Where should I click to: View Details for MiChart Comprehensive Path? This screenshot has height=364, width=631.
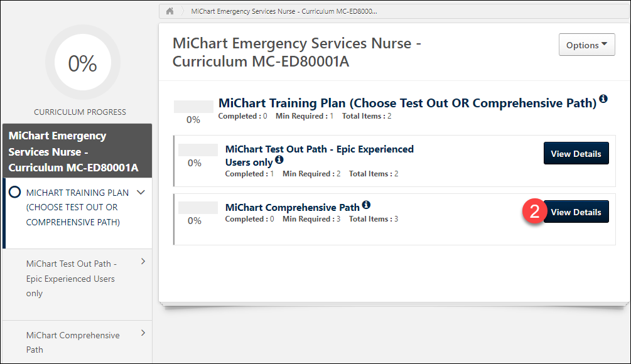[576, 212]
